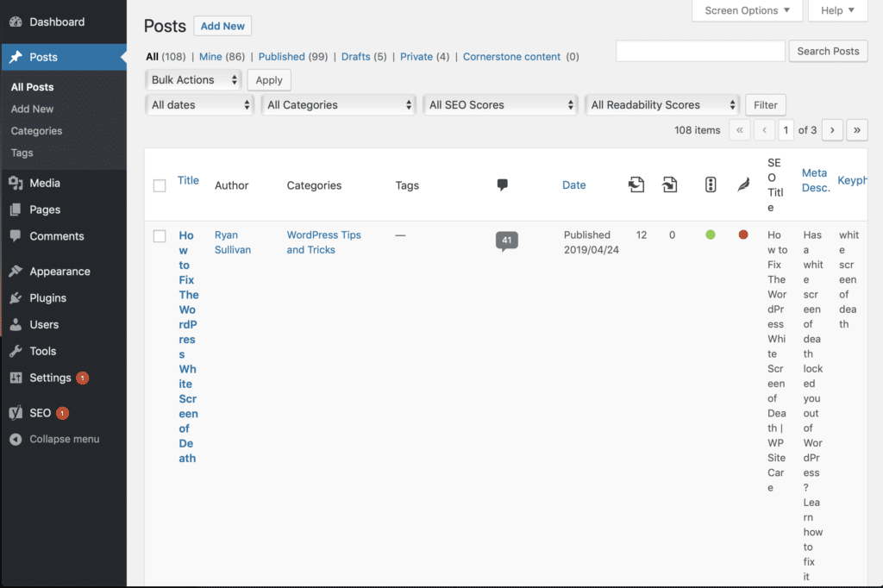Click the Comments bubble icon in sidebar

[16, 236]
